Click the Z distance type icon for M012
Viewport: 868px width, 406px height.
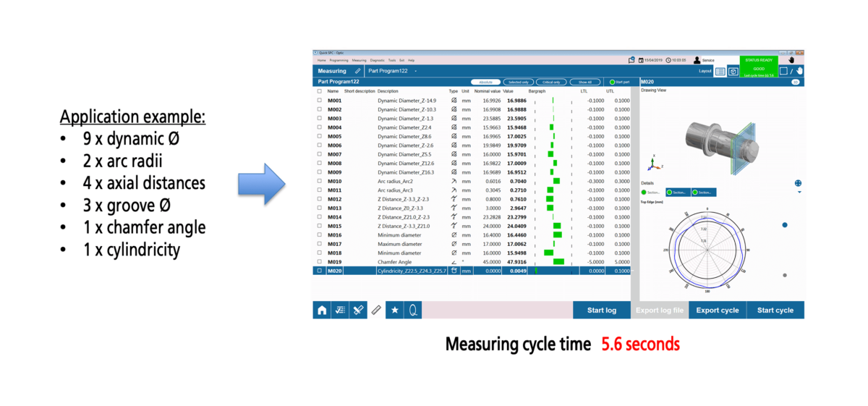coord(454,199)
